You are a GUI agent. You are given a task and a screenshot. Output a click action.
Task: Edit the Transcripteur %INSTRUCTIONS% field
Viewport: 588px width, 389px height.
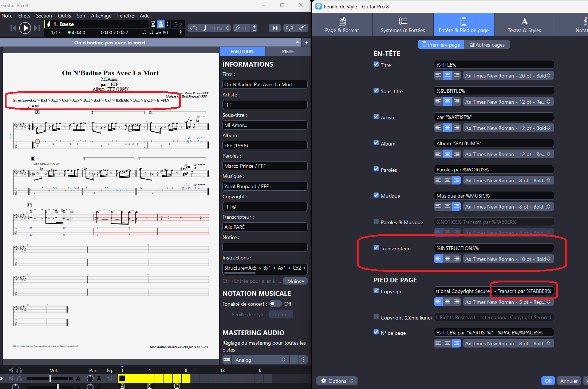tap(494, 248)
